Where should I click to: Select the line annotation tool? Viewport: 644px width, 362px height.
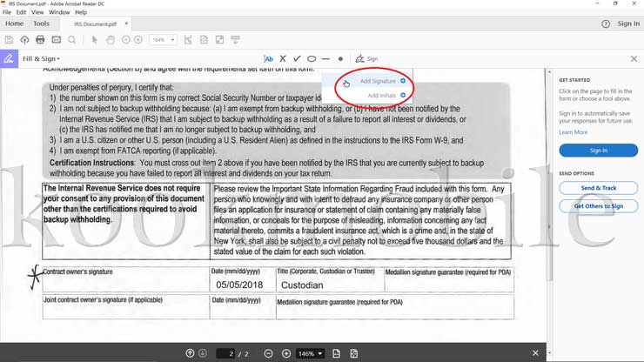pos(326,59)
